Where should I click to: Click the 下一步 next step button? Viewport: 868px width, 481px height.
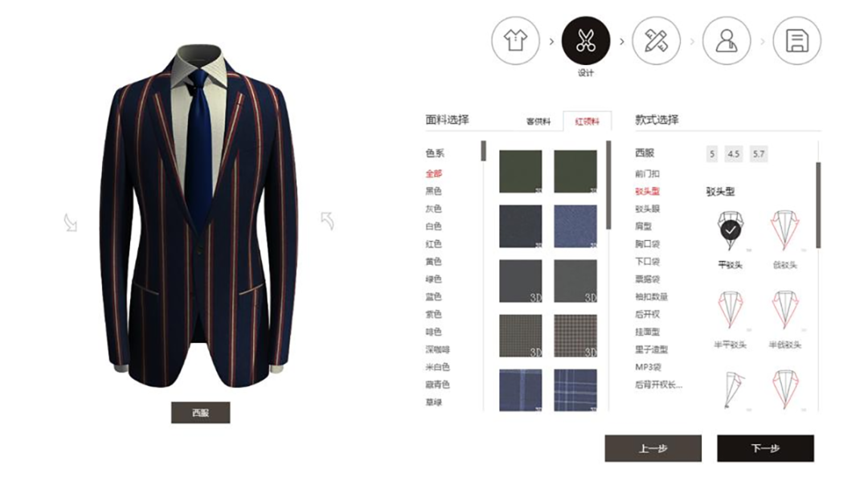[x=766, y=448]
